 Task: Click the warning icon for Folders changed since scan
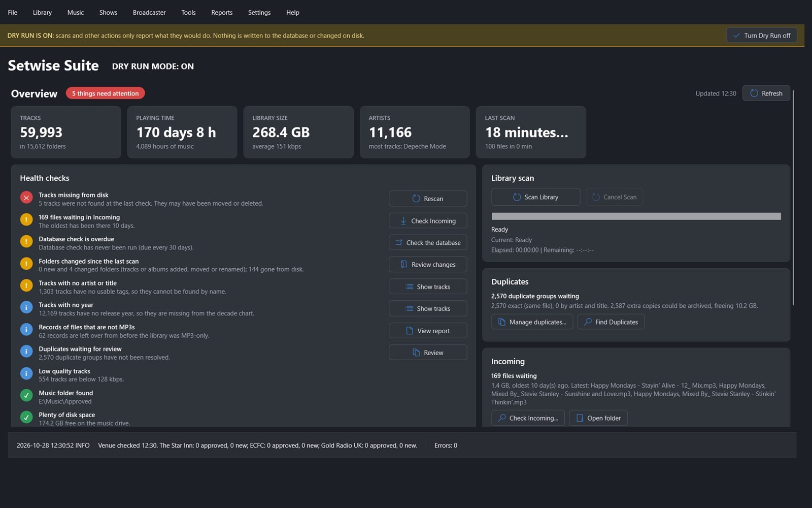(26, 264)
